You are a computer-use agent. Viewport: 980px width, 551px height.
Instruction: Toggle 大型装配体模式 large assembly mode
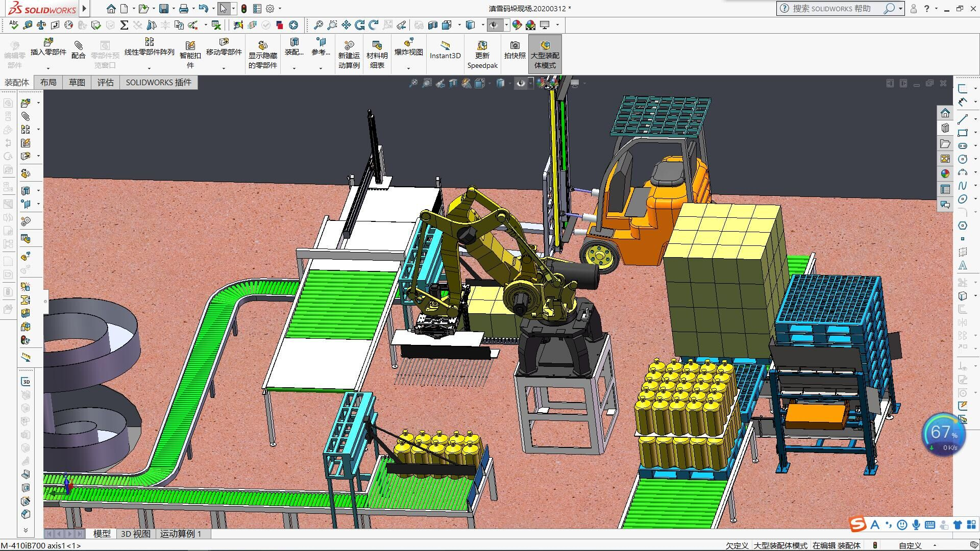click(x=545, y=54)
